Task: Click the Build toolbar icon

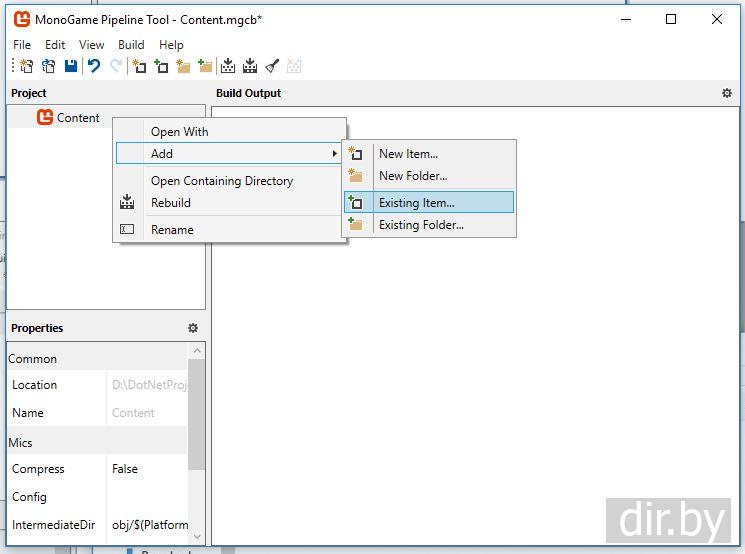Action: [228, 66]
